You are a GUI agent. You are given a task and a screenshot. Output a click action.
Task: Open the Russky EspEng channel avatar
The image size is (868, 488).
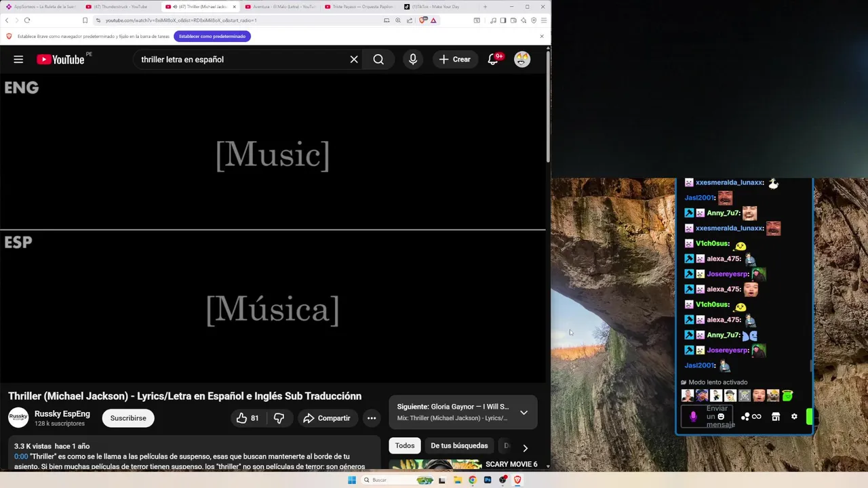(18, 418)
